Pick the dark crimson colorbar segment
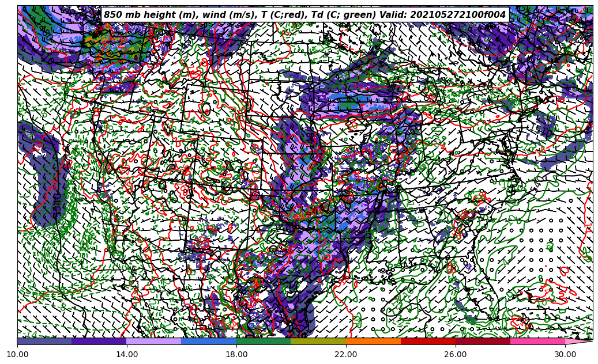598x364 pixels. pos(483,341)
